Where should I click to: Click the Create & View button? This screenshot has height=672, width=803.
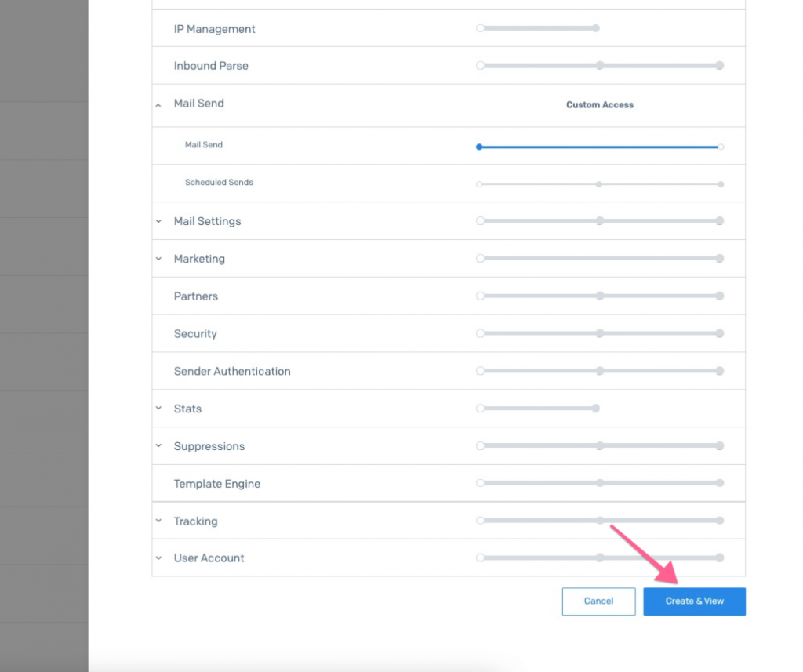coord(694,601)
